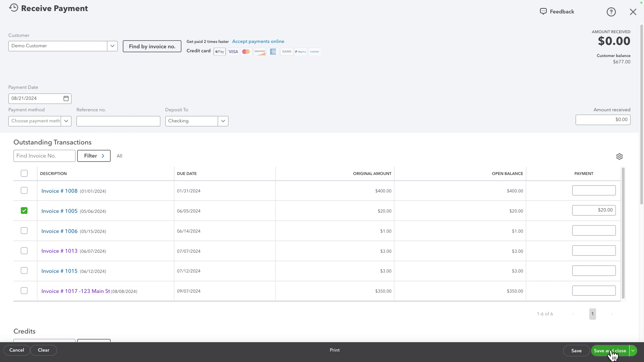644x362 pixels.
Task: Click payment field for Invoice # 1017
Action: click(594, 291)
